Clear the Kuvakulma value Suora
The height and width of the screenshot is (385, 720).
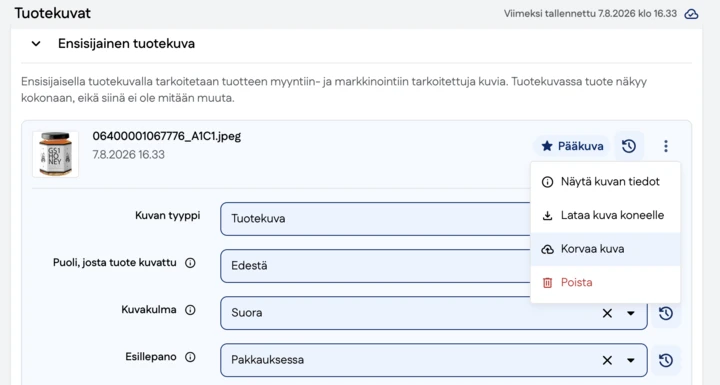click(x=607, y=313)
